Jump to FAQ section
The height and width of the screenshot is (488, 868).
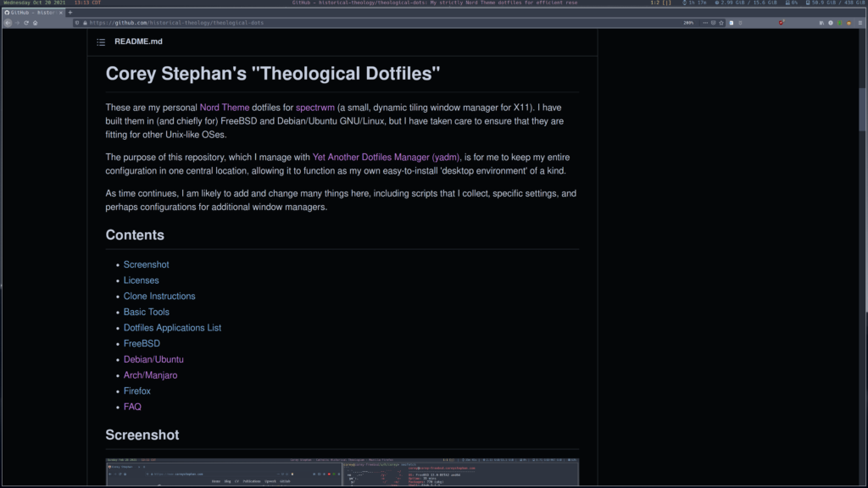(x=132, y=407)
